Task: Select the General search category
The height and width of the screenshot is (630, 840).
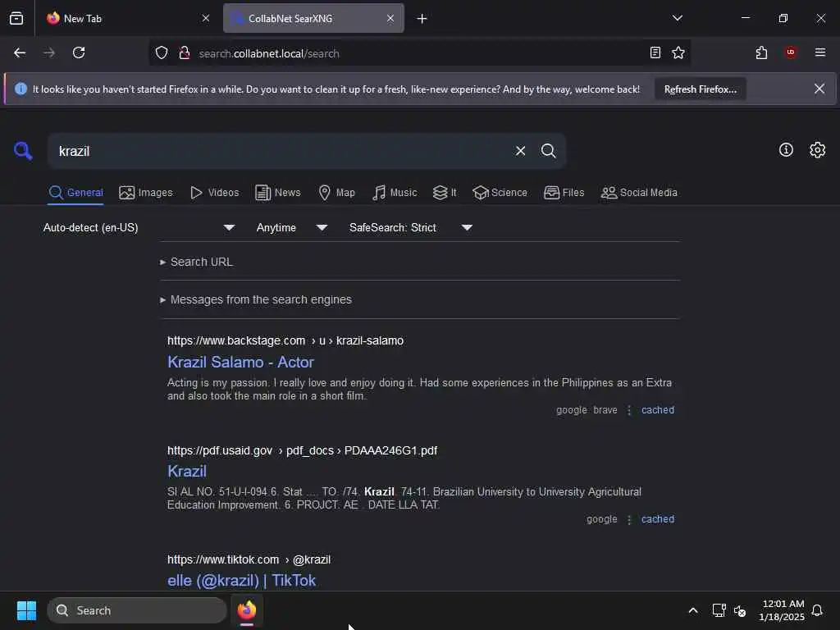Action: [75, 192]
